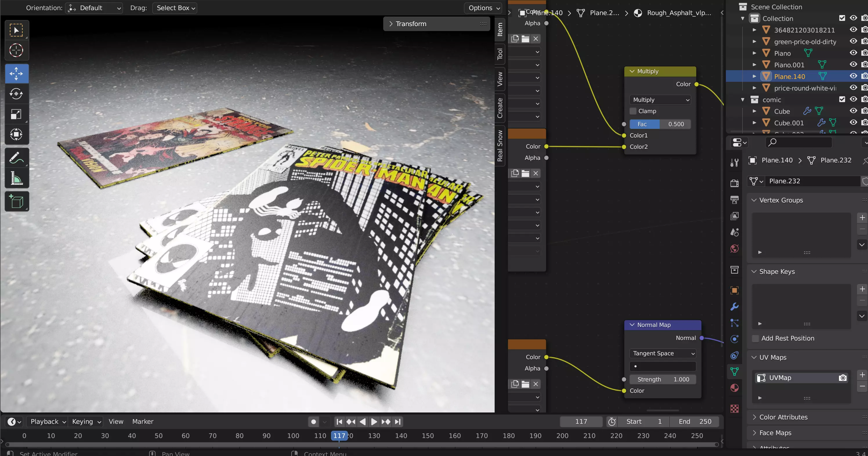This screenshot has width=868, height=456.
Task: Switch to the Real Snow sidebar tab
Action: point(500,146)
